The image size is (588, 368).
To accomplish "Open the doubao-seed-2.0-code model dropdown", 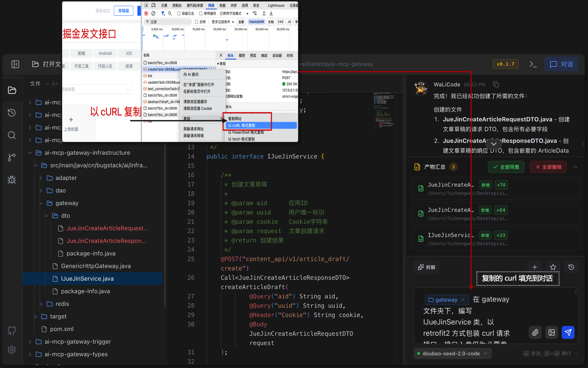I will pos(452,353).
